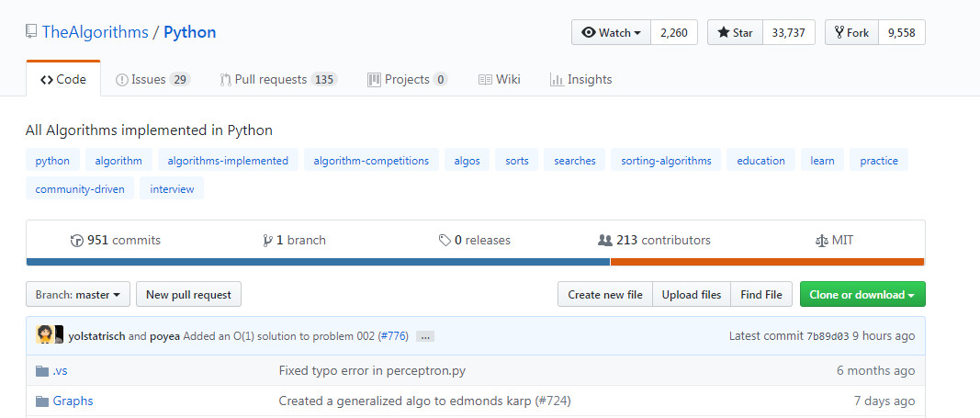Screen dimensions: 980x418
Task: Switch to the Insights tab
Action: (x=580, y=79)
